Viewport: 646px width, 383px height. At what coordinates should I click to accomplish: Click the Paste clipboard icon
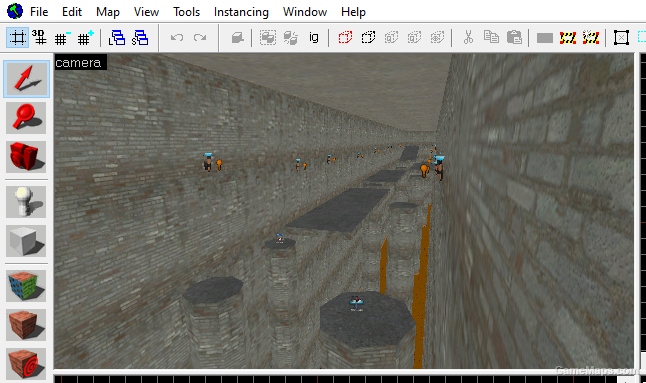pyautogui.click(x=514, y=38)
